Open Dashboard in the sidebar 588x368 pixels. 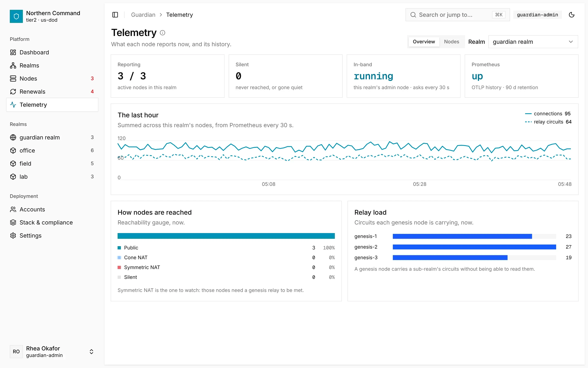click(x=52, y=52)
